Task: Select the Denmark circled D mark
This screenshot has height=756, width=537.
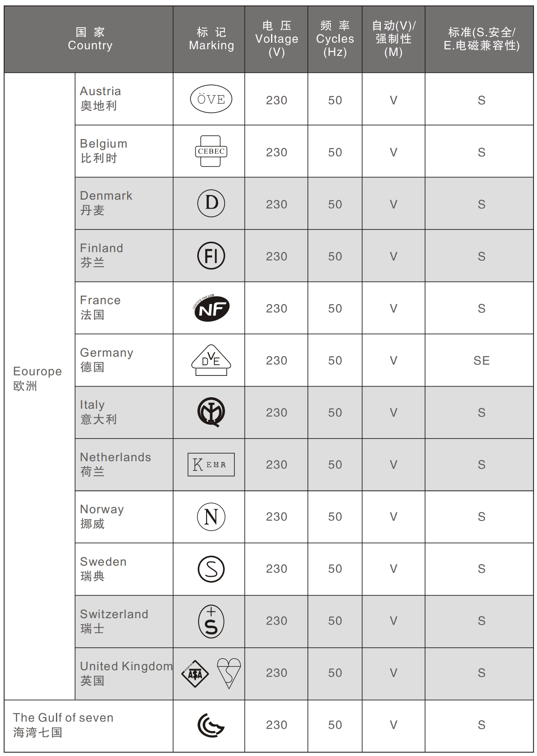Action: tap(211, 204)
